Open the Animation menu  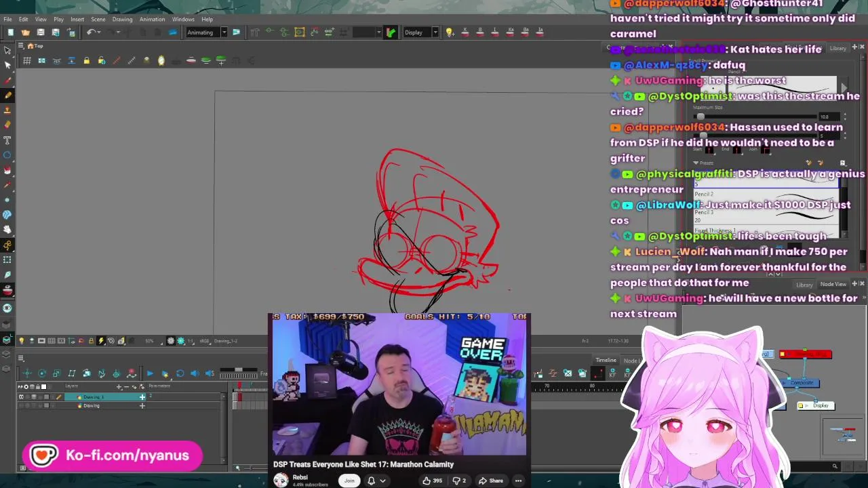coord(152,19)
